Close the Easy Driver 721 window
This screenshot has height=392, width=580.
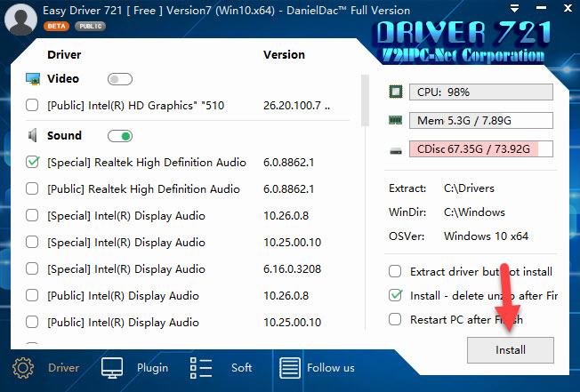point(568,8)
